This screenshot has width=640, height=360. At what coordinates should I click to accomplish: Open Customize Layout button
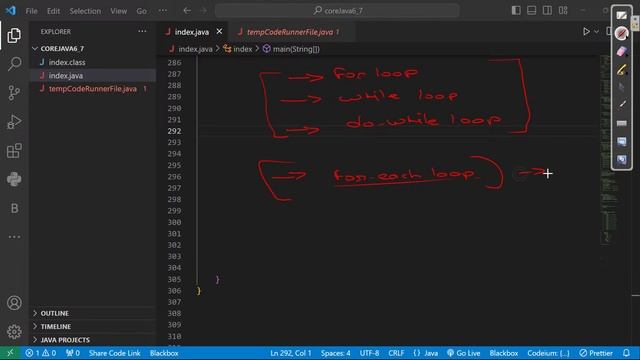point(563,11)
